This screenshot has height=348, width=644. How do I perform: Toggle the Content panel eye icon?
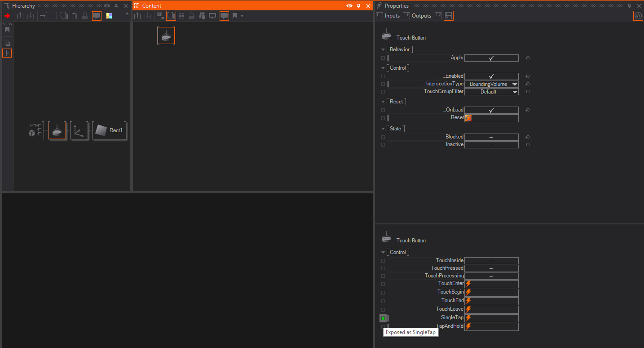point(349,6)
